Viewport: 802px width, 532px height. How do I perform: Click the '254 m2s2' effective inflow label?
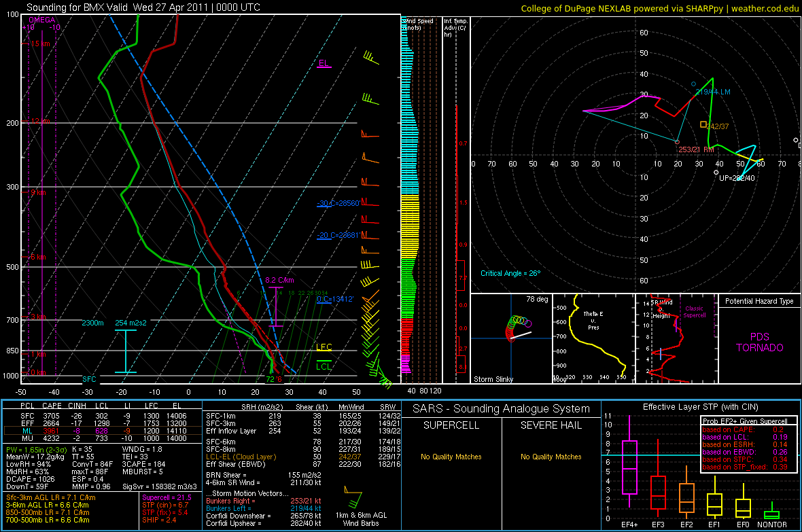click(130, 323)
